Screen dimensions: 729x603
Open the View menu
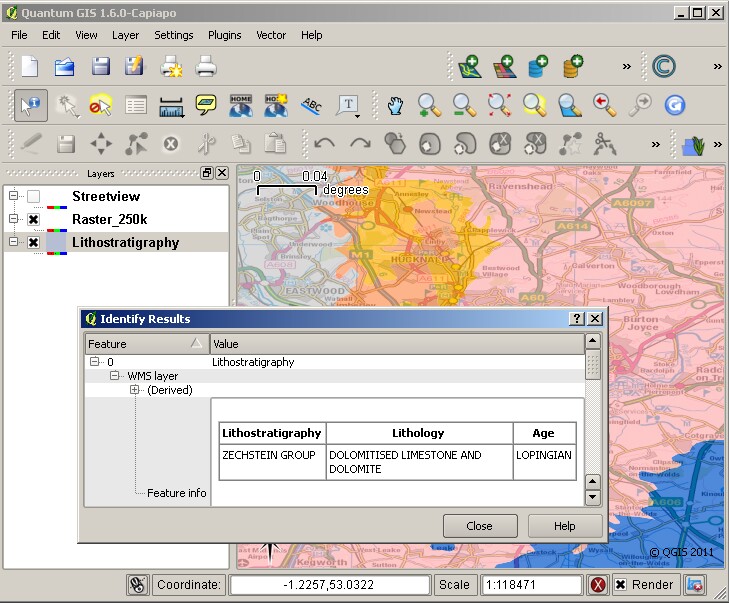[x=86, y=35]
